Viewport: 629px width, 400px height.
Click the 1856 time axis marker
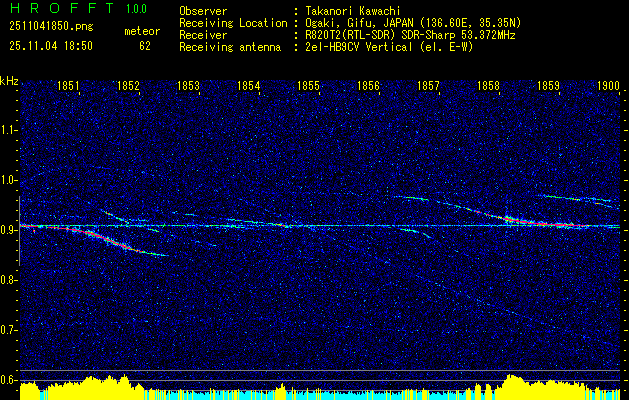[368, 85]
